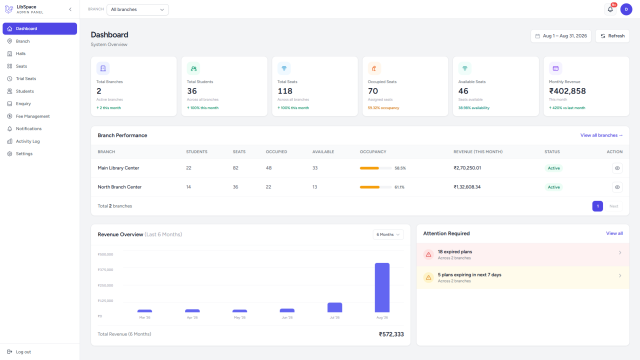
Task: Go to Branch in the sidebar
Action: 40,41
